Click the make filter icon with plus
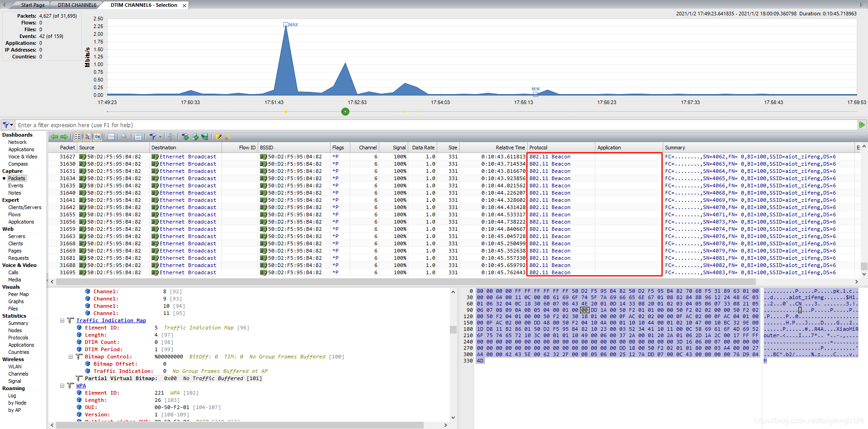 [185, 137]
